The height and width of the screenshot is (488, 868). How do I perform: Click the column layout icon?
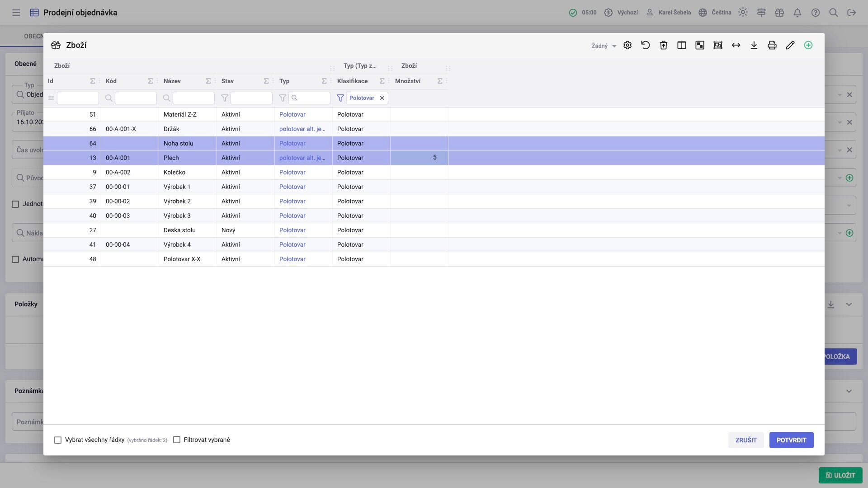click(682, 45)
